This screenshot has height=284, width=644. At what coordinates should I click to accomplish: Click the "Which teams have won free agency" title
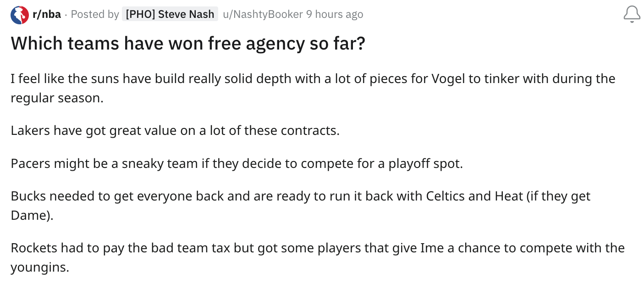click(x=188, y=44)
